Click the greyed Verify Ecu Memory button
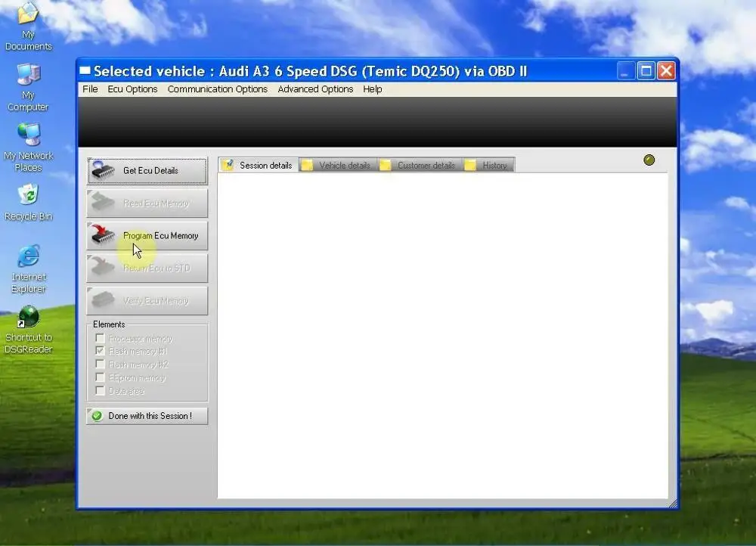This screenshot has height=546, width=756. [147, 300]
